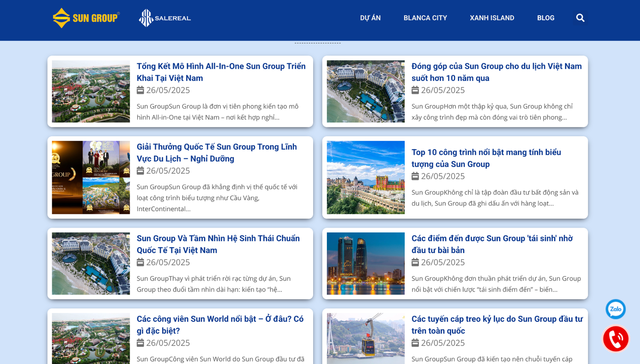Image resolution: width=640 pixels, height=364 pixels.
Task: Click the Salereal logo
Action: (165, 18)
